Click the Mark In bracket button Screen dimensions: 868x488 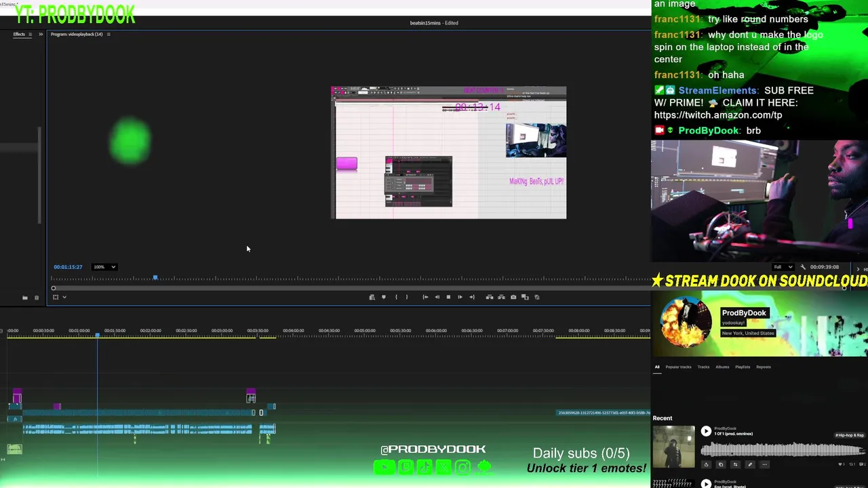tap(396, 297)
